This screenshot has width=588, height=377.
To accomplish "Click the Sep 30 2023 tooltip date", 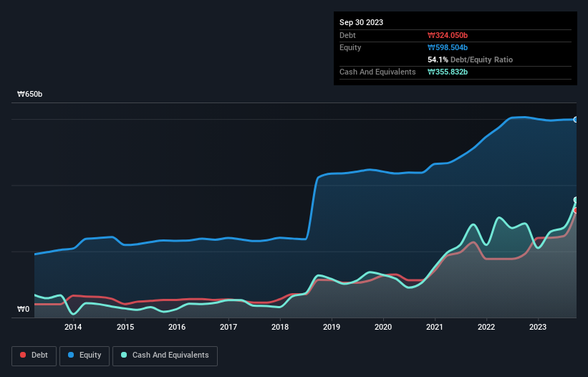I will pyautogui.click(x=361, y=22).
